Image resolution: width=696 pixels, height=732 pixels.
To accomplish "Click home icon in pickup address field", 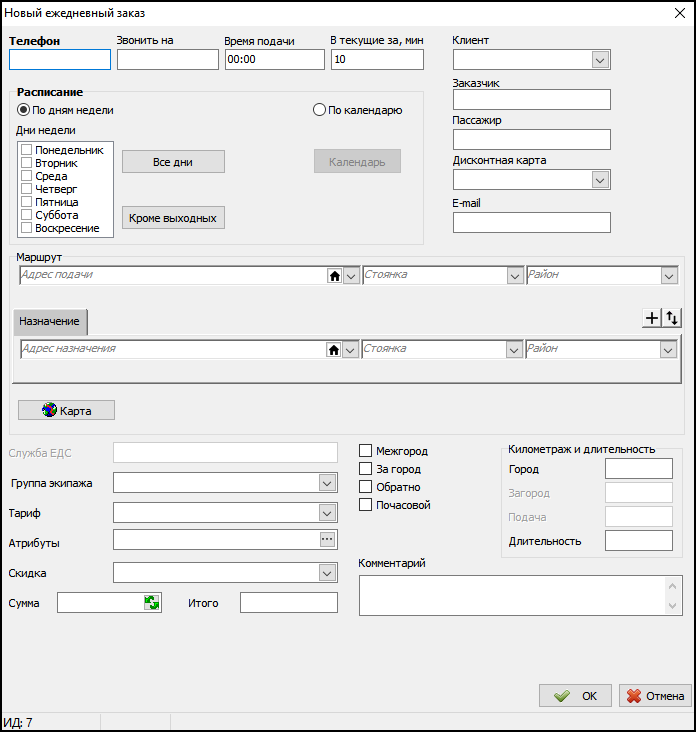I will click(x=334, y=276).
